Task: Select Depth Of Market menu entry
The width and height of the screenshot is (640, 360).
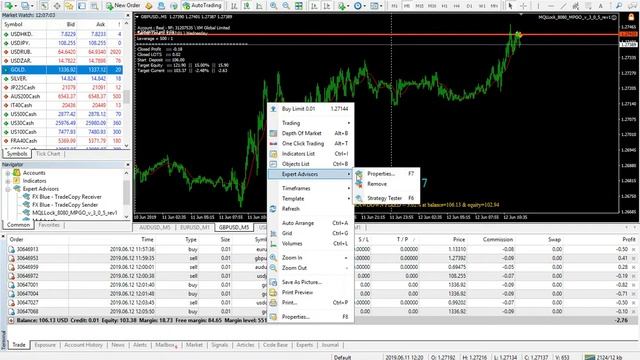Action: click(x=311, y=133)
